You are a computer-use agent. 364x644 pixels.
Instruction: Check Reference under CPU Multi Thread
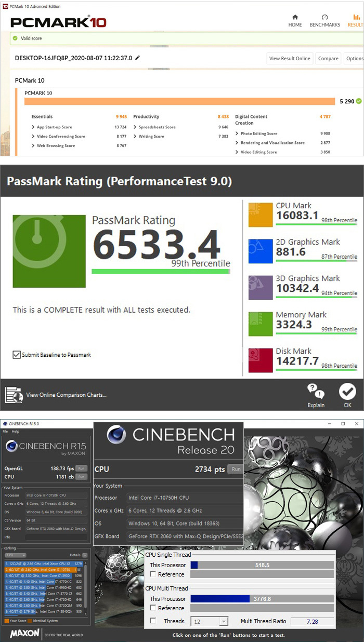point(153,608)
